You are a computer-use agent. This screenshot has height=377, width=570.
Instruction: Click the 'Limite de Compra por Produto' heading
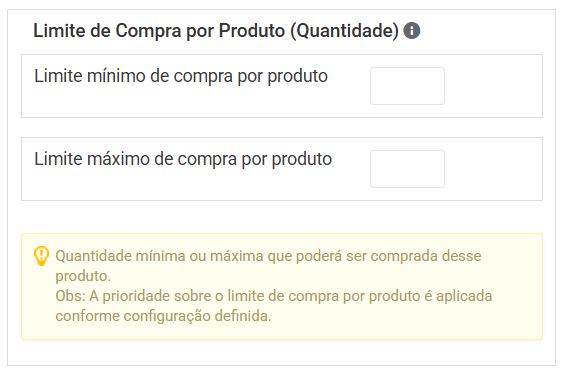pyautogui.click(x=159, y=31)
